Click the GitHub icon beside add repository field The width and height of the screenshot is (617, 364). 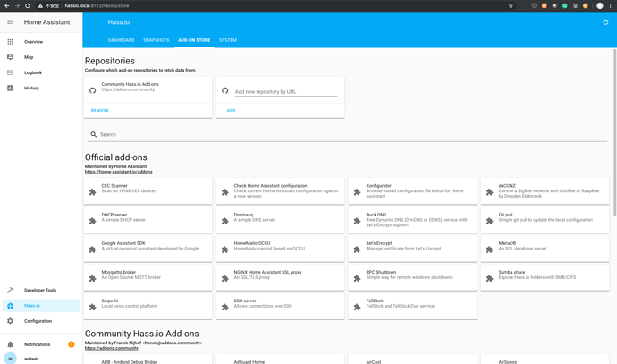[224, 90]
